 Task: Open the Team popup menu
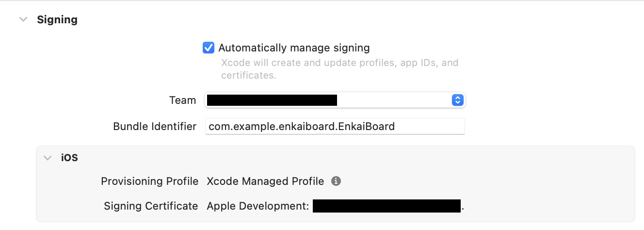tap(335, 100)
